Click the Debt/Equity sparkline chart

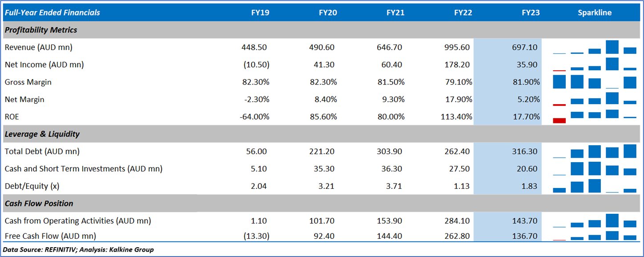tap(595, 186)
